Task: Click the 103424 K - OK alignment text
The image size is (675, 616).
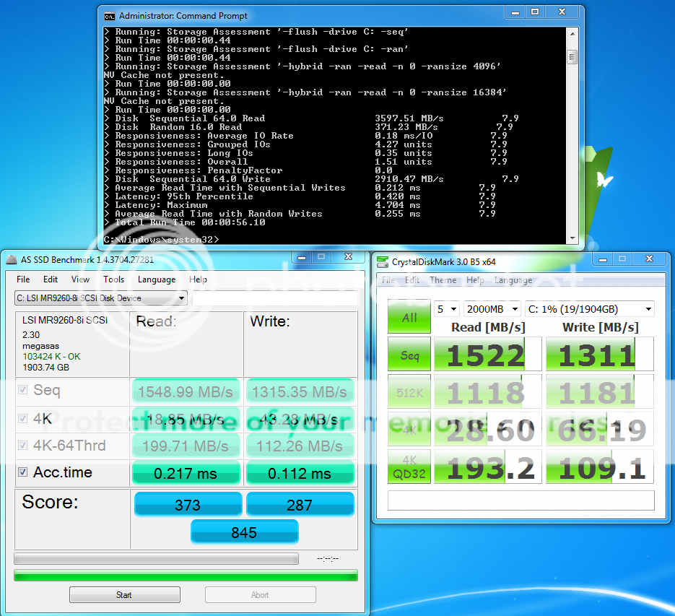Action: pyautogui.click(x=52, y=357)
